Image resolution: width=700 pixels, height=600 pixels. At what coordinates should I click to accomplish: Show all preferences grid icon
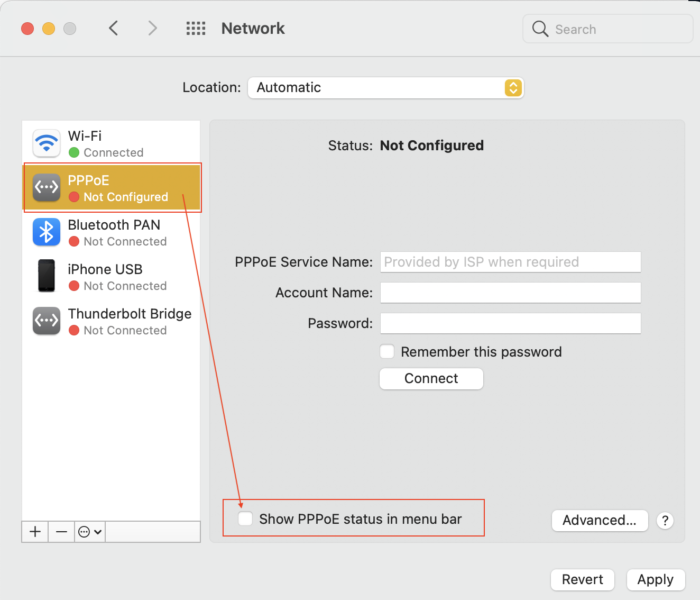pos(196,29)
